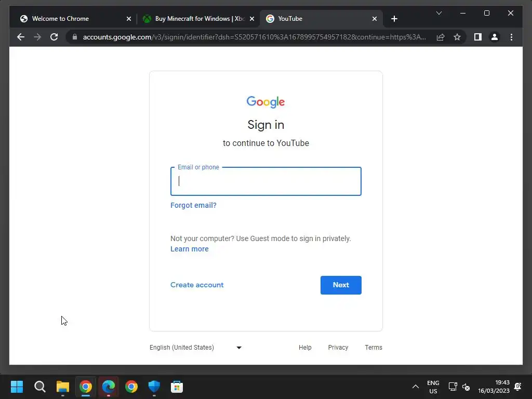The height and width of the screenshot is (399, 532).
Task: Open Chrome's three-dot menu
Action: [511, 37]
